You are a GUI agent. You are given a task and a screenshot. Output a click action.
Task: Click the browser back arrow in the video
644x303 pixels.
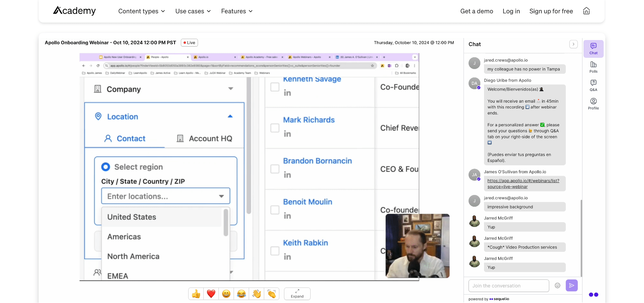click(x=84, y=66)
